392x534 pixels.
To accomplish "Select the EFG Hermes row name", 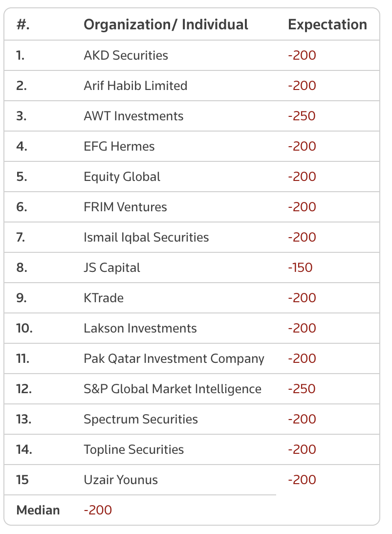I will [x=119, y=146].
